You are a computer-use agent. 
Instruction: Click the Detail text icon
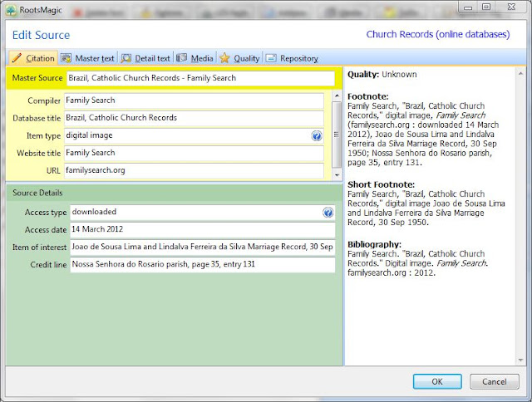pos(126,58)
